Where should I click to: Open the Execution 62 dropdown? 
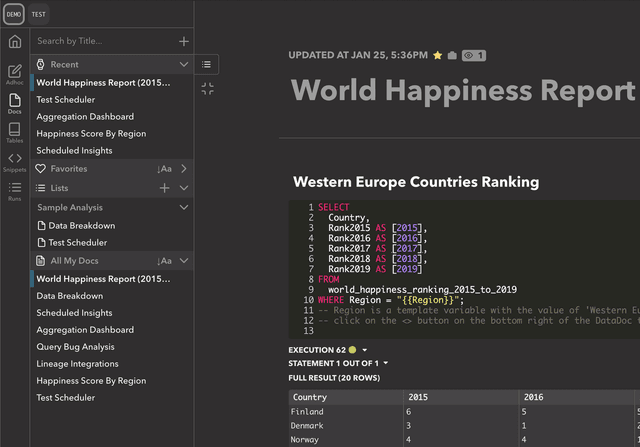coord(365,349)
